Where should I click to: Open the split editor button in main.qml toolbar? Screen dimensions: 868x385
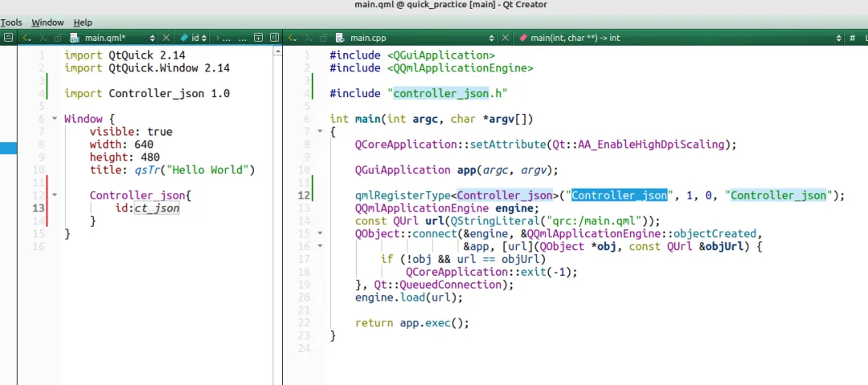(258, 39)
